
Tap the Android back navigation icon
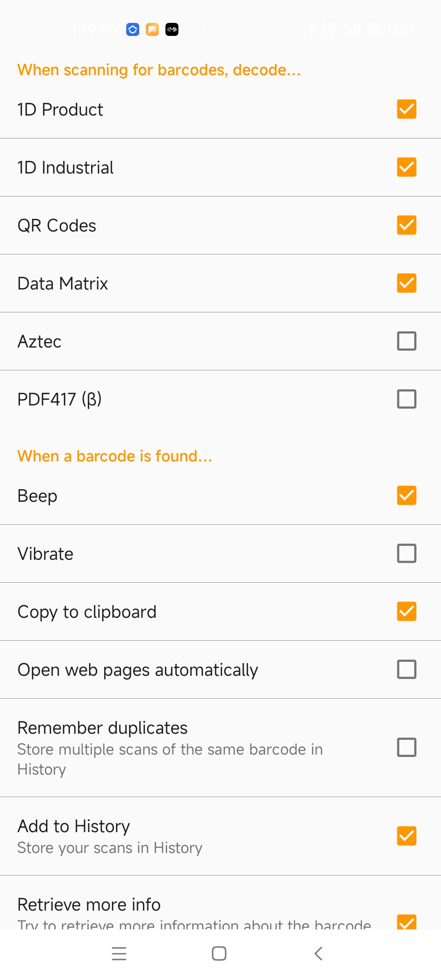[318, 953]
